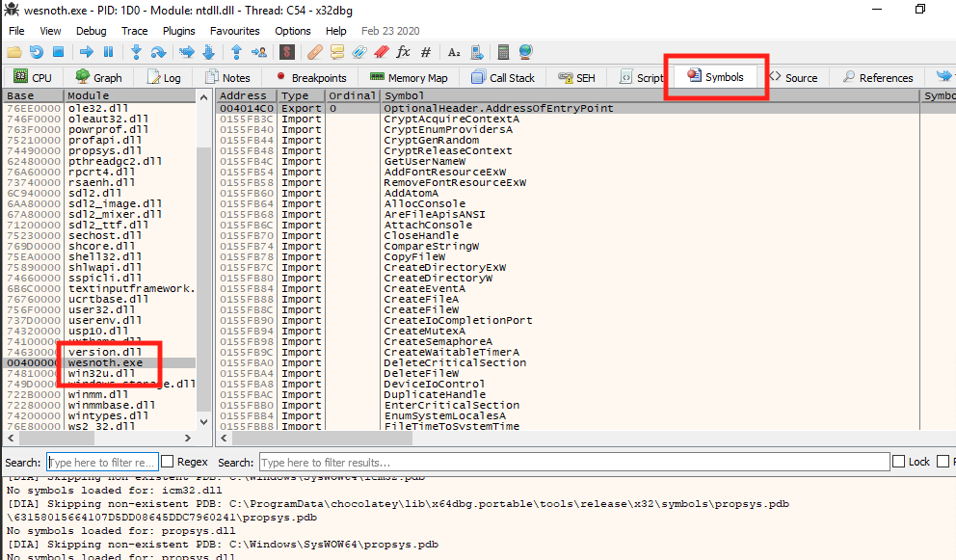956x560 pixels.
Task: Click the symbol list scroll-left arrow
Action: (224, 438)
